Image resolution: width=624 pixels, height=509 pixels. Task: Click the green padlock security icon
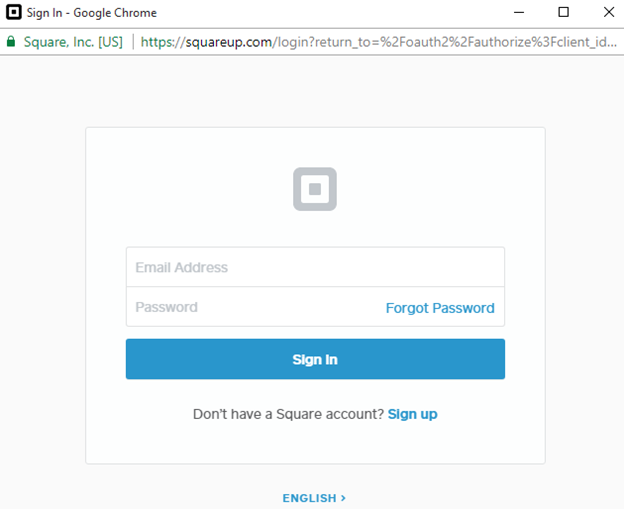point(11,42)
